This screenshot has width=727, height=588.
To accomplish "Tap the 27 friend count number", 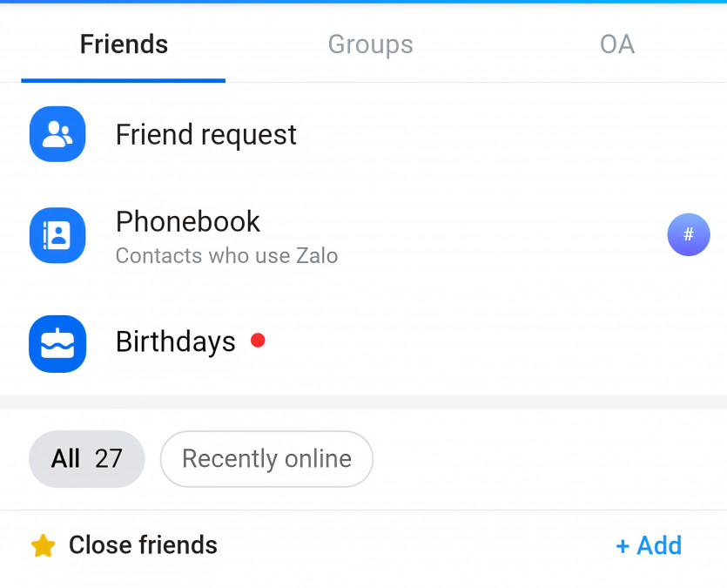I will [109, 459].
